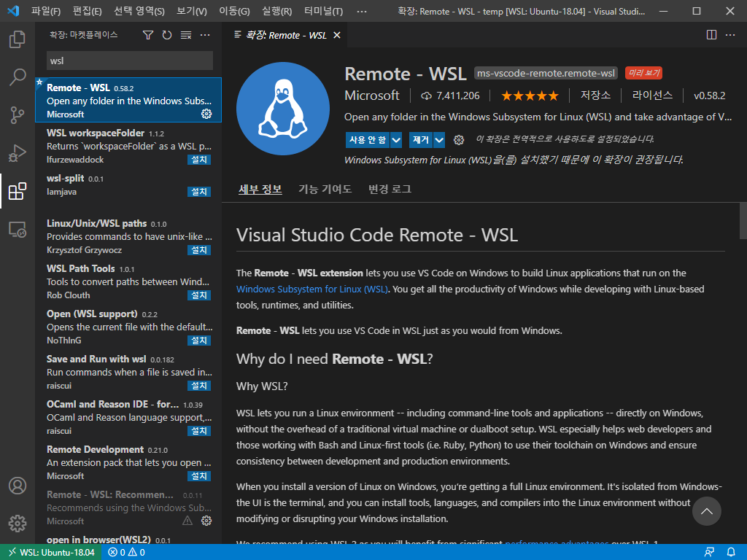
Task: Click the Remote - WSL penguin logo
Action: (283, 109)
